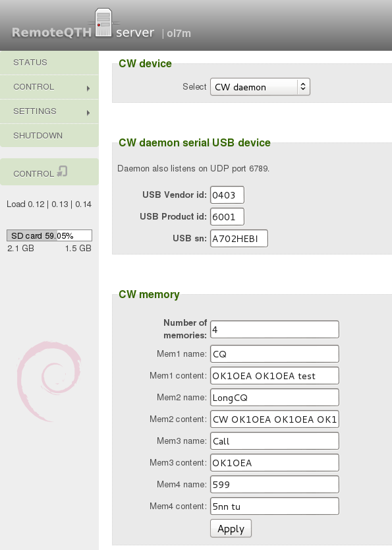The height and width of the screenshot is (550, 392).
Task: Click the Apply button
Action: (x=231, y=528)
